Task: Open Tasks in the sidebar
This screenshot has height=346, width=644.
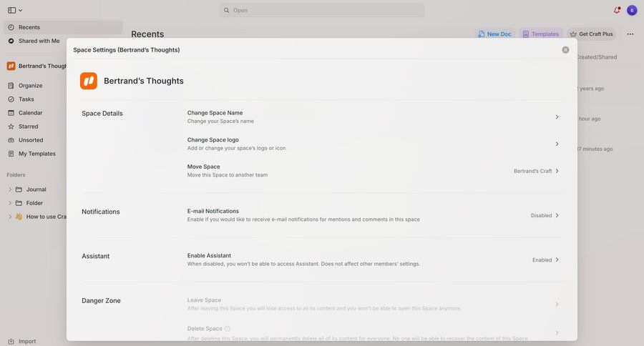Action: click(26, 99)
